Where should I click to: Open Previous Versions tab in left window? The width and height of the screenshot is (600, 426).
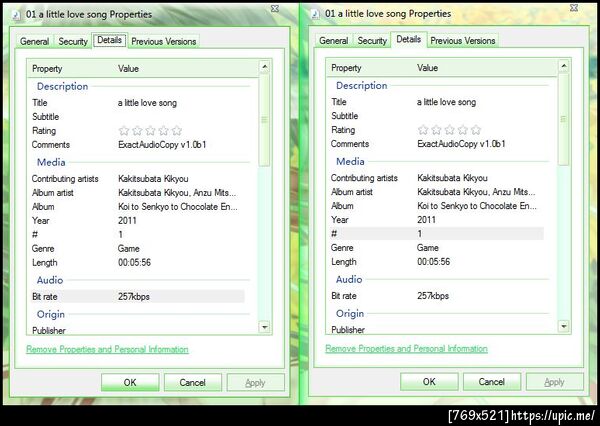coord(164,41)
